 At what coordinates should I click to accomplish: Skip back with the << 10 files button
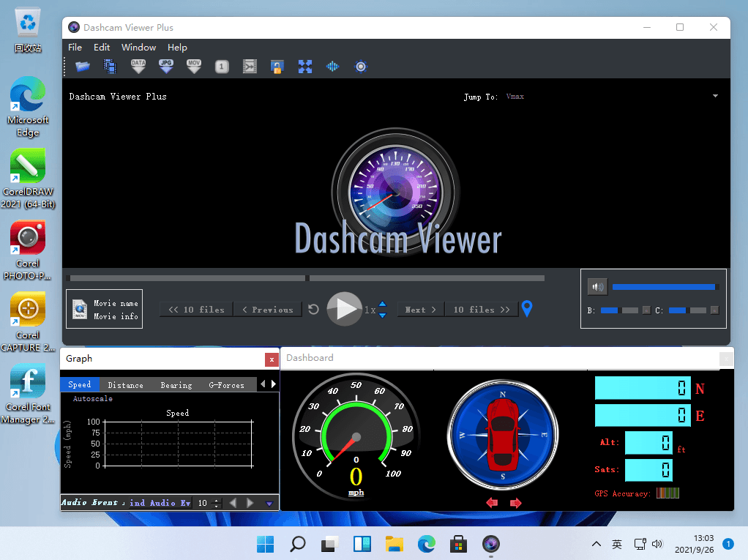click(x=197, y=310)
